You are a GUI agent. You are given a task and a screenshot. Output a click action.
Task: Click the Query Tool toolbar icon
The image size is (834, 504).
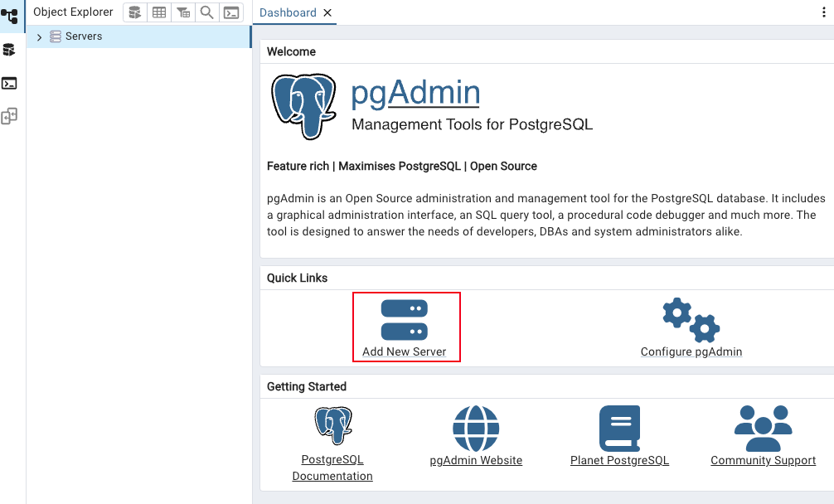(135, 12)
